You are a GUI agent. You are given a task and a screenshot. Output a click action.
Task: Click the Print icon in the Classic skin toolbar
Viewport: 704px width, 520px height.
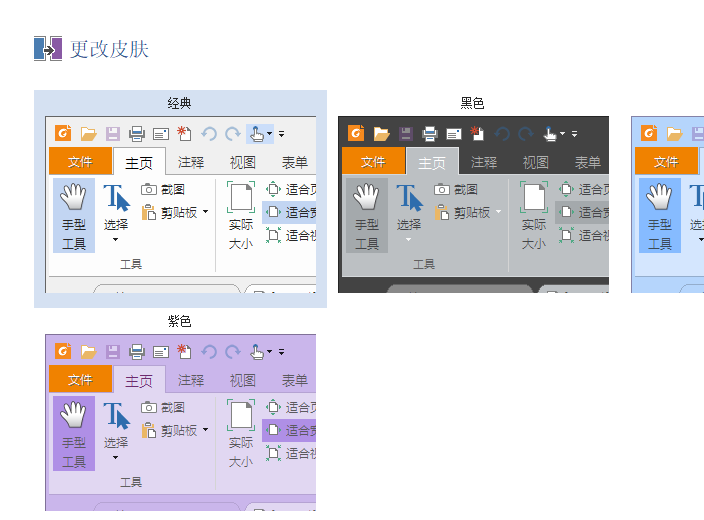137,133
